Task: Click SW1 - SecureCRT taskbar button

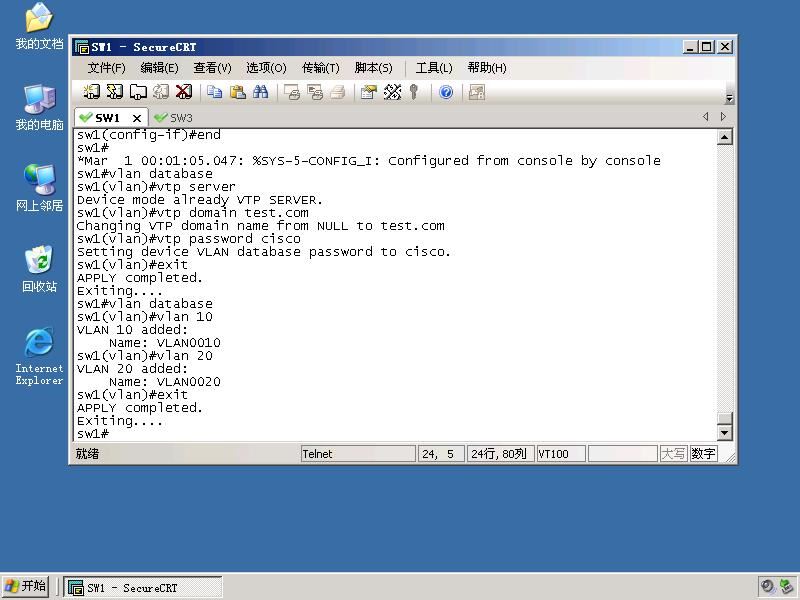Action: click(143, 588)
